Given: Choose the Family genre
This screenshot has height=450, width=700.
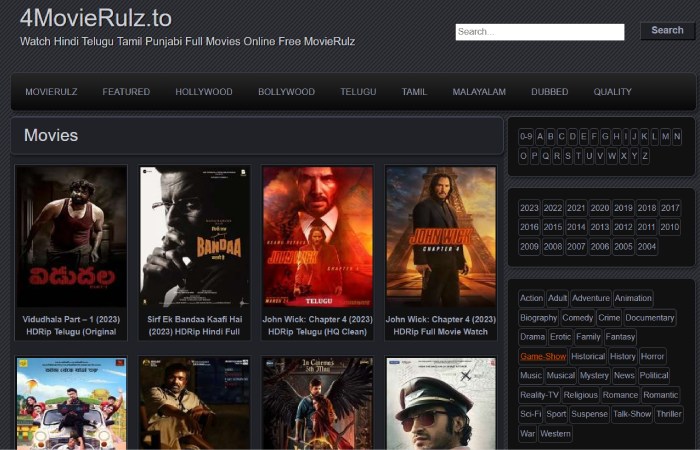Looking at the screenshot, I should pyautogui.click(x=588, y=337).
